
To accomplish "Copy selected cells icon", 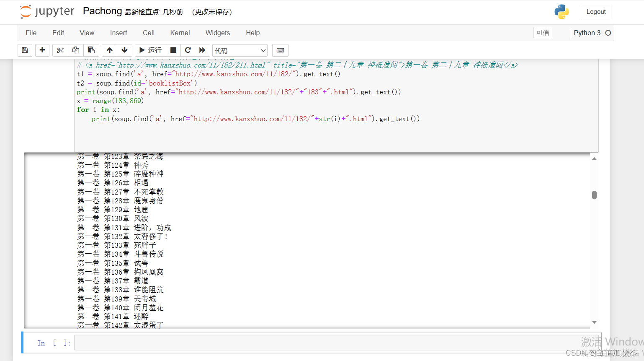I will [x=76, y=50].
